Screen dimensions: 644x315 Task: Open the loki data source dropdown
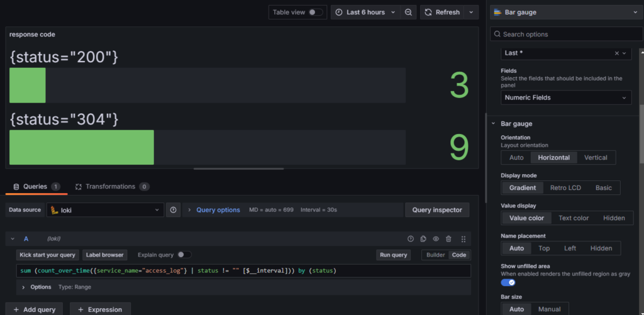click(x=105, y=210)
